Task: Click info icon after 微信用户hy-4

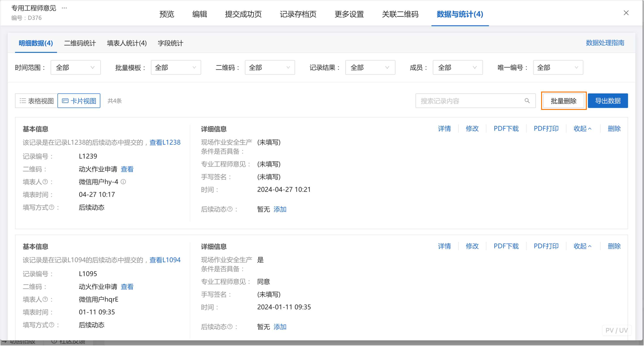Action: (x=123, y=182)
